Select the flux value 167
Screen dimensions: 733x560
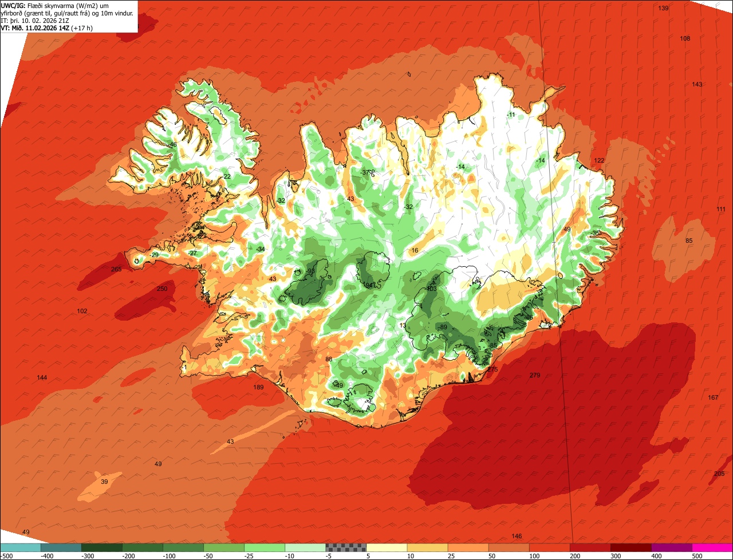pos(713,397)
